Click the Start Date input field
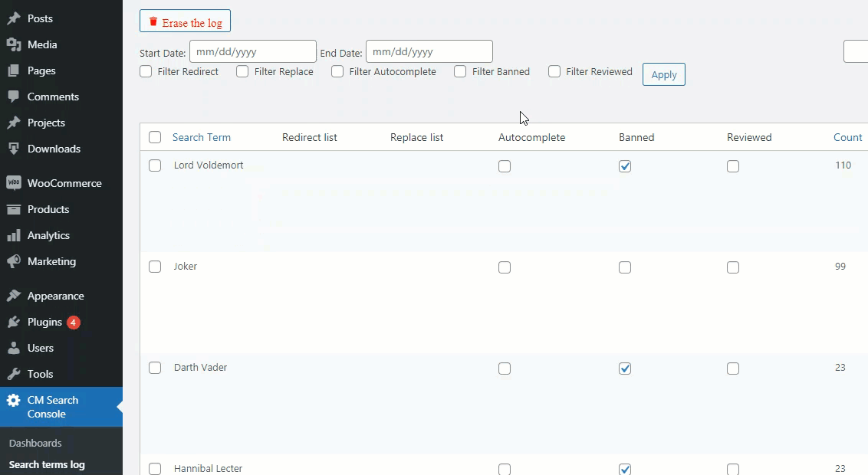The height and width of the screenshot is (475, 868). pyautogui.click(x=253, y=51)
